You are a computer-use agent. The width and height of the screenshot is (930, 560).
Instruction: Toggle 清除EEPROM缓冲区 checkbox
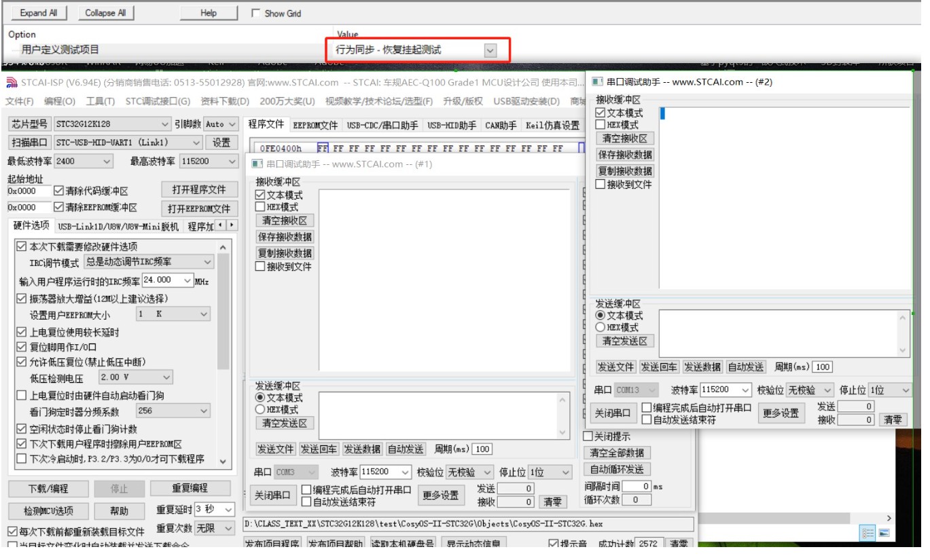(x=58, y=208)
